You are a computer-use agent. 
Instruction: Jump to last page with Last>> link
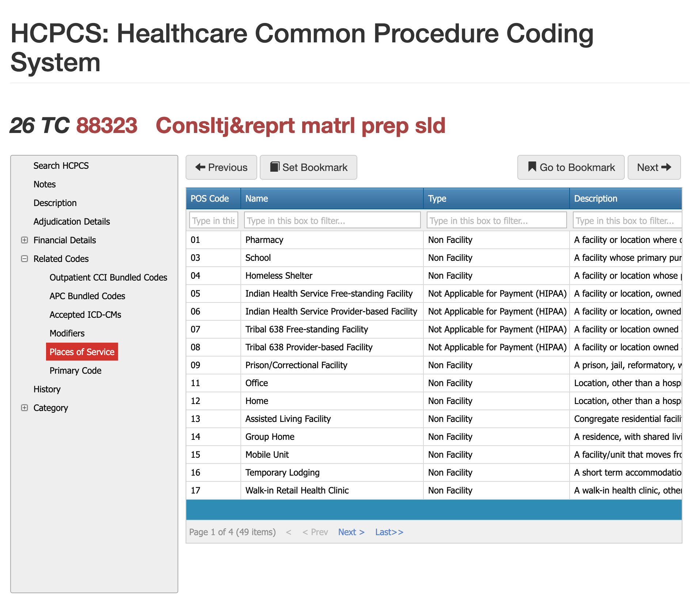click(389, 532)
